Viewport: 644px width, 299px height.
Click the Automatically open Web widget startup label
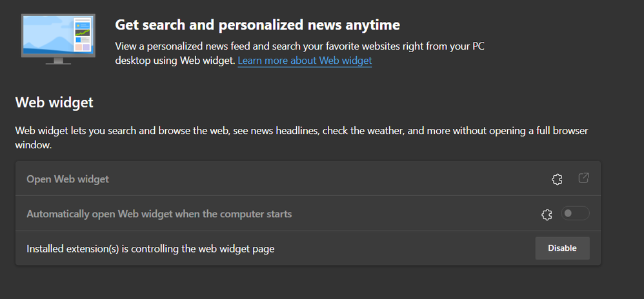click(x=159, y=214)
